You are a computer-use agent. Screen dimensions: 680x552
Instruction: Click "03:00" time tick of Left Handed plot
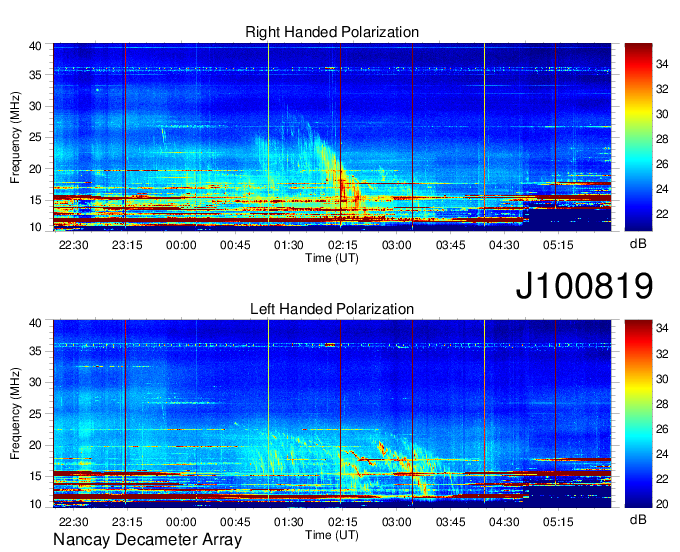pyautogui.click(x=396, y=522)
